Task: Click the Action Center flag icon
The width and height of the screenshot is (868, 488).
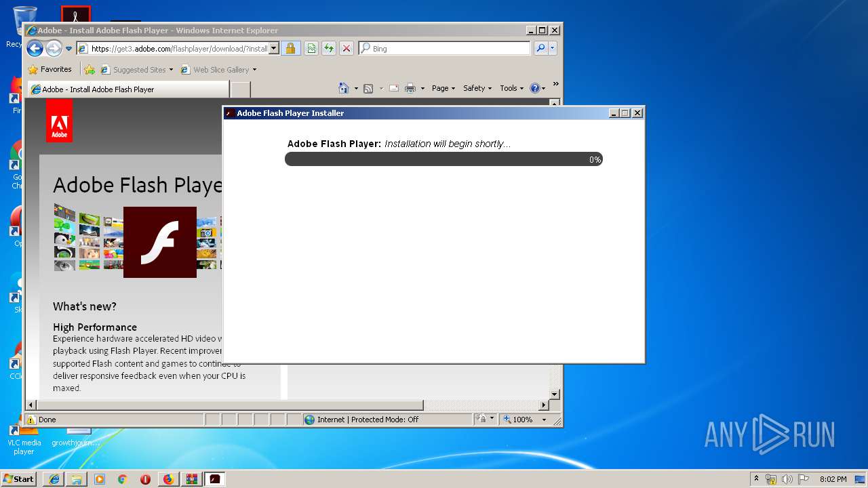Action: point(804,479)
